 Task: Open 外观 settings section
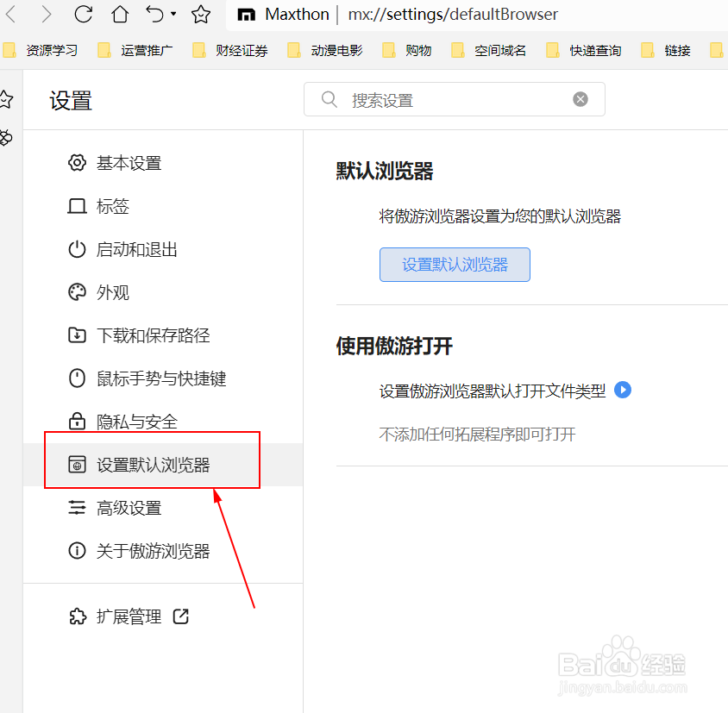[x=163, y=292]
